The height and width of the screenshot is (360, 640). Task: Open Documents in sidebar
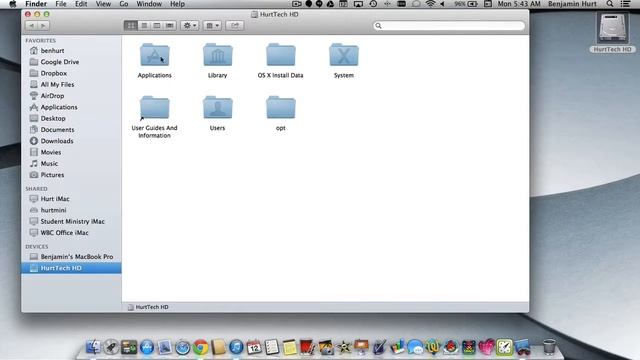tap(57, 130)
